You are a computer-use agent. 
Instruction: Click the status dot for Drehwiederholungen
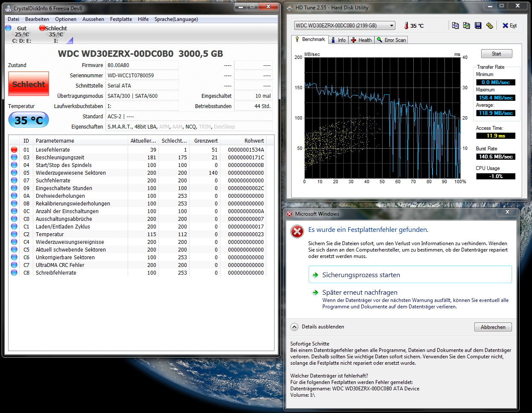coord(14,196)
